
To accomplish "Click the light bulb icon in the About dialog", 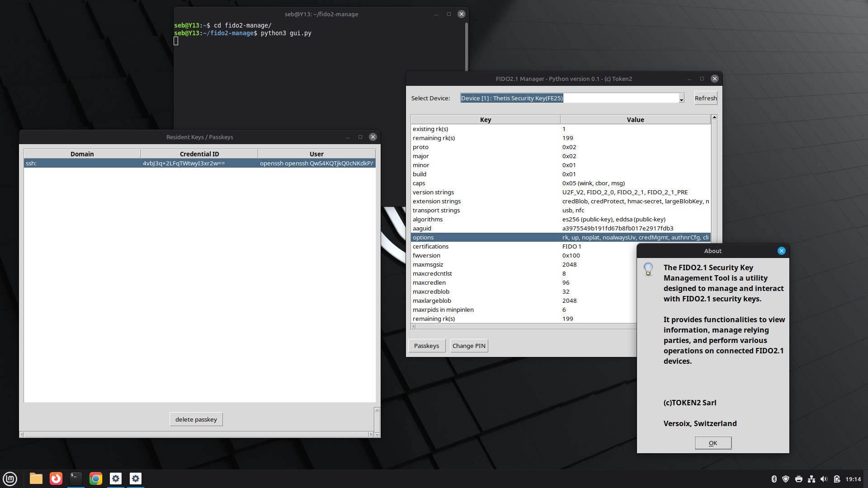I will click(x=649, y=270).
